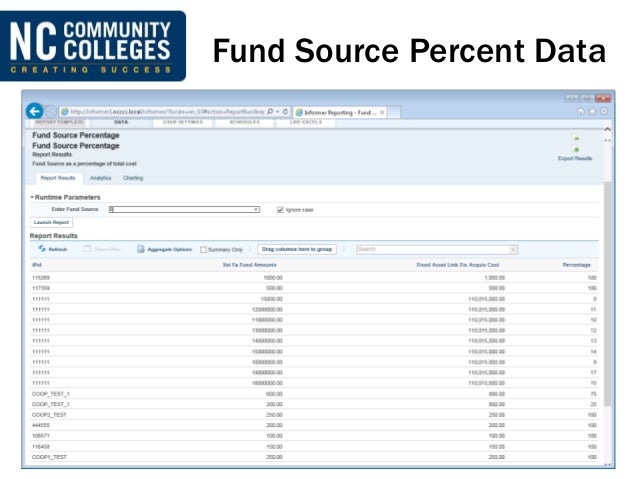
Task: Open the USER SETTINGS menu tab
Action: point(182,122)
